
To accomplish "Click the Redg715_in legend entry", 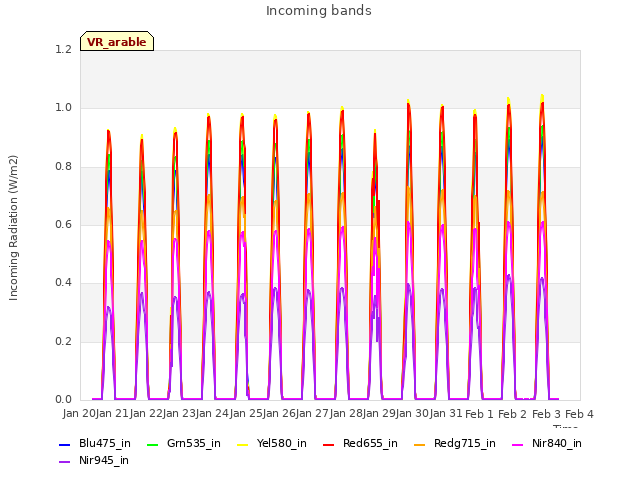I will pos(455,443).
